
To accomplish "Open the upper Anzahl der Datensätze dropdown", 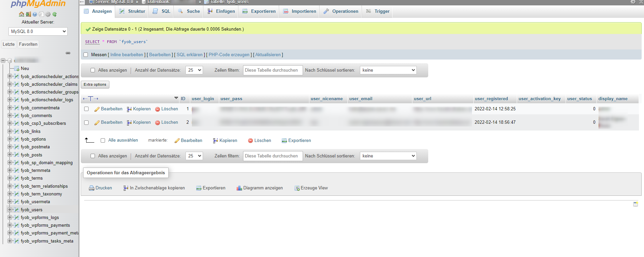I will (194, 70).
